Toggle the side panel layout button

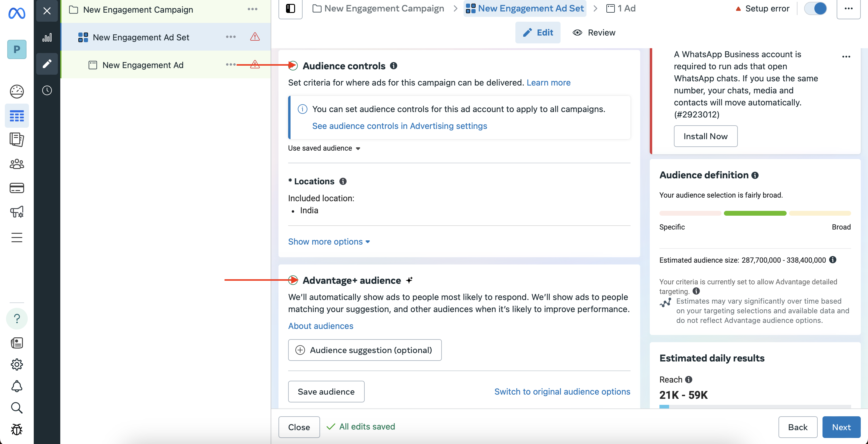(x=290, y=8)
